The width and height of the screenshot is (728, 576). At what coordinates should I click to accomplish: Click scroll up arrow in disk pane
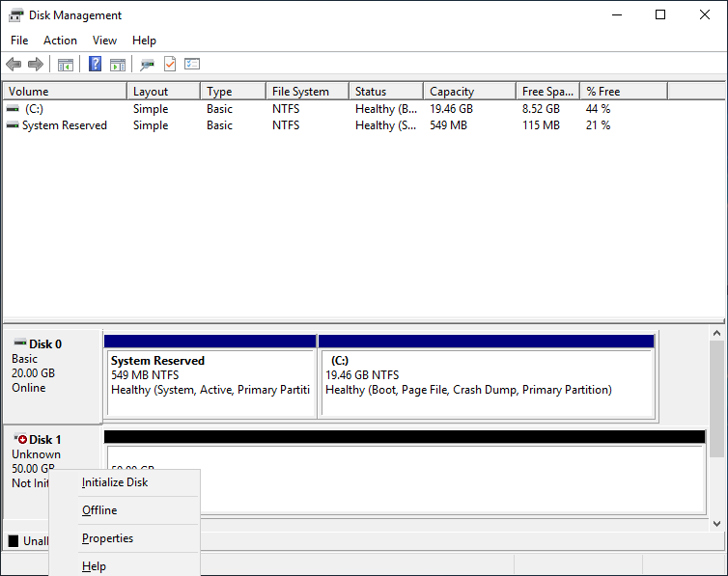pos(716,333)
